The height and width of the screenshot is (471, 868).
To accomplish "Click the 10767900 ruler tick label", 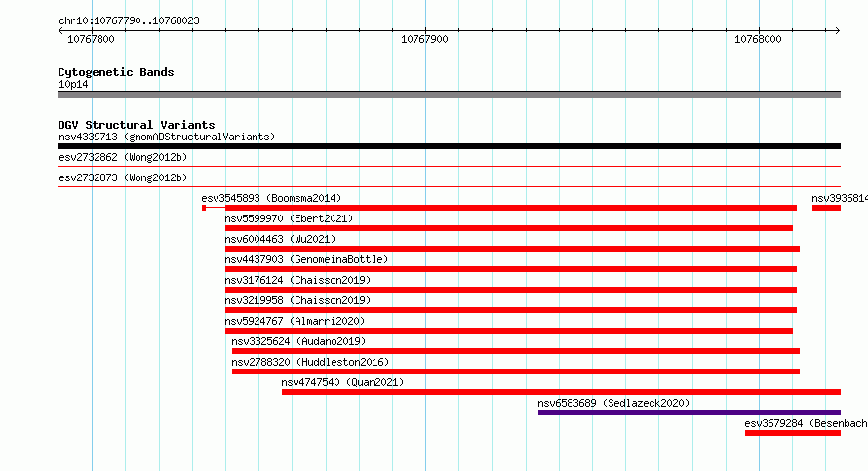I will pos(424,39).
